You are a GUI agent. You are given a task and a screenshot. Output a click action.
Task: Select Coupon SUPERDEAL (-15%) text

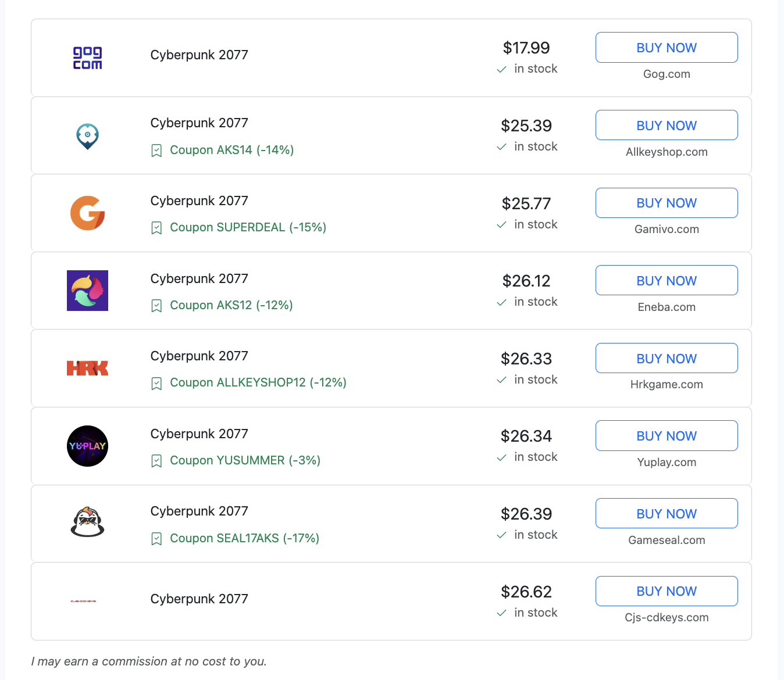[248, 227]
